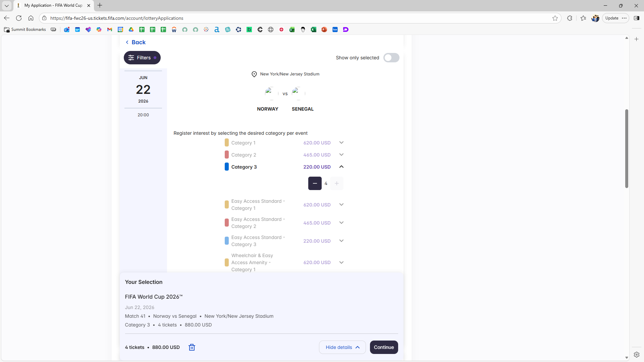Click the Category 3 blue color swatch

[227, 167]
